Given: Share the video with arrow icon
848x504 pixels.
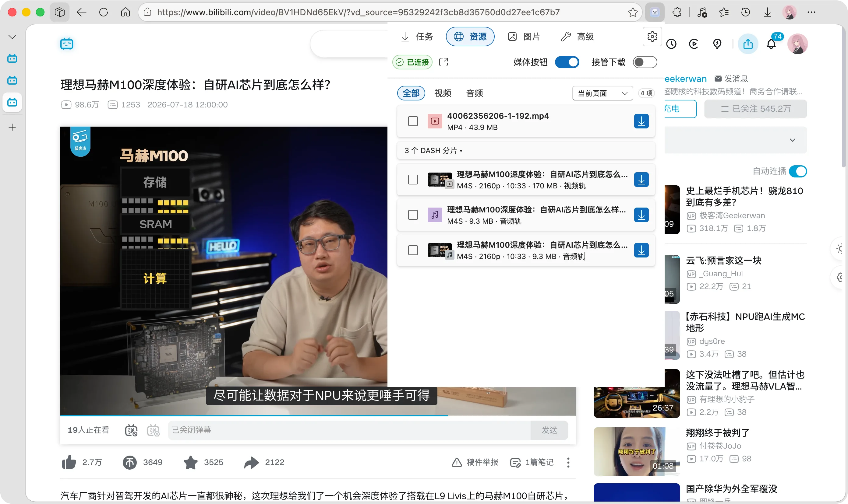Looking at the screenshot, I should point(252,462).
